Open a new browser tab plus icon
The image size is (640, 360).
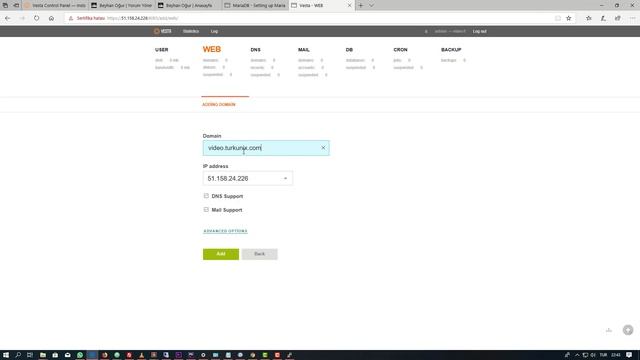coord(360,6)
